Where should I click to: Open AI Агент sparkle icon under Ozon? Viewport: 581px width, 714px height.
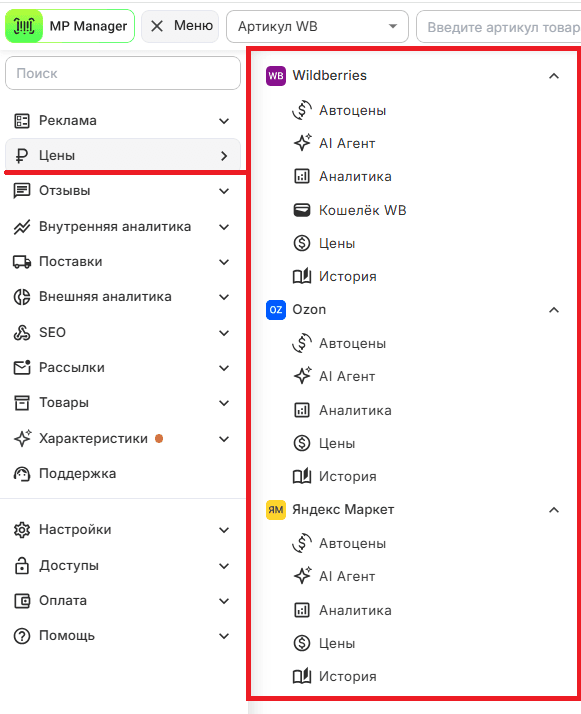click(x=302, y=376)
